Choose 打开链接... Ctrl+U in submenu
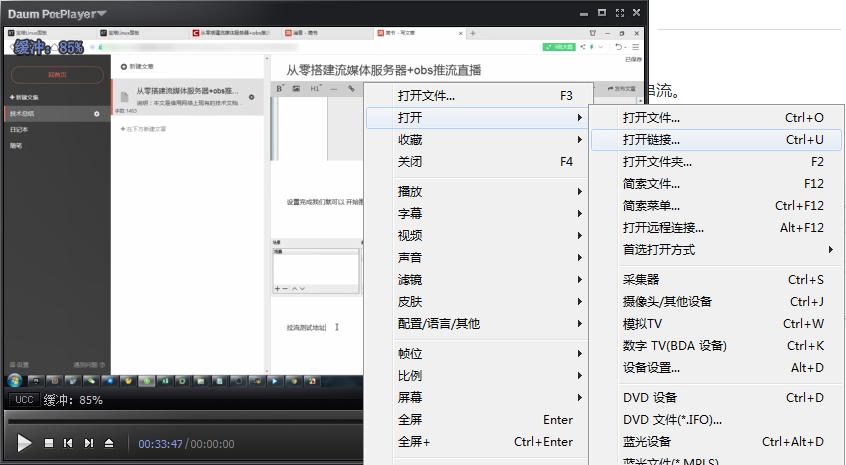This screenshot has height=465, width=846. point(716,140)
